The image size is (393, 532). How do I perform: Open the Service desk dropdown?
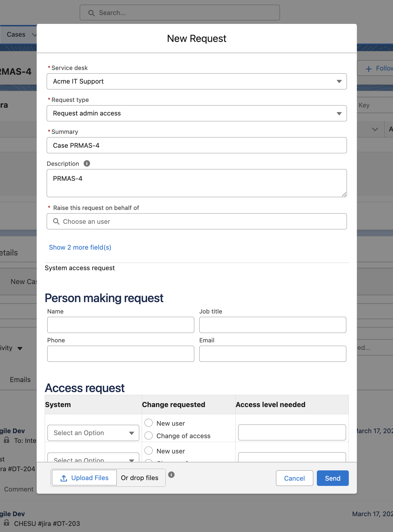196,81
